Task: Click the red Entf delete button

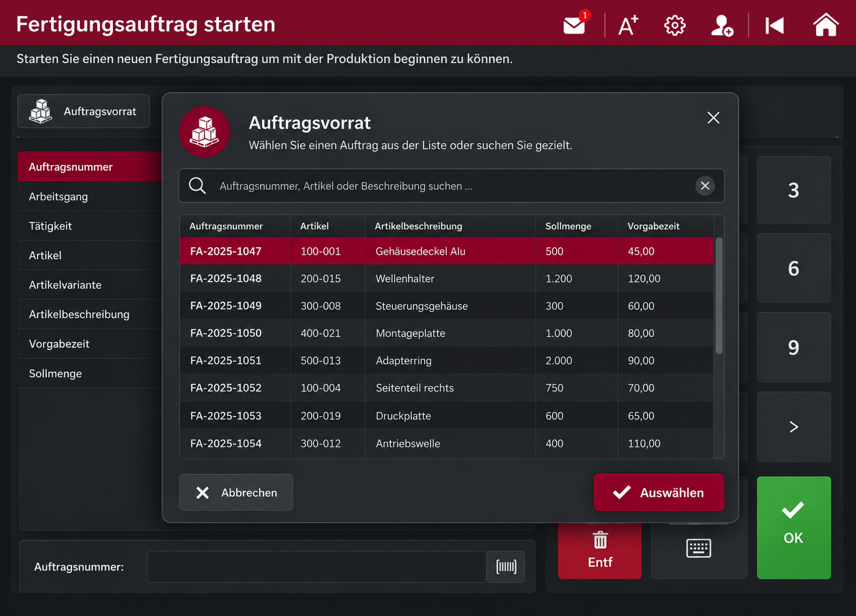Action: click(x=600, y=551)
